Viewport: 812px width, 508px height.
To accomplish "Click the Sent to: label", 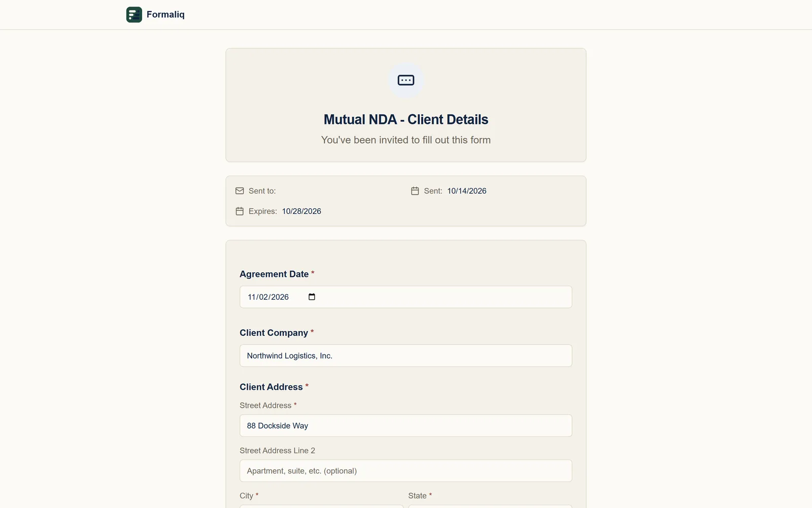I will coord(262,191).
